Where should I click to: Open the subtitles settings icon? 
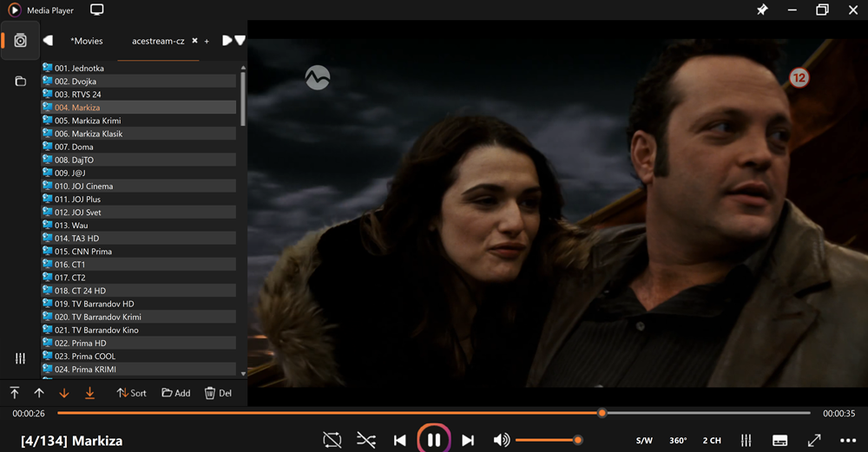(x=779, y=441)
